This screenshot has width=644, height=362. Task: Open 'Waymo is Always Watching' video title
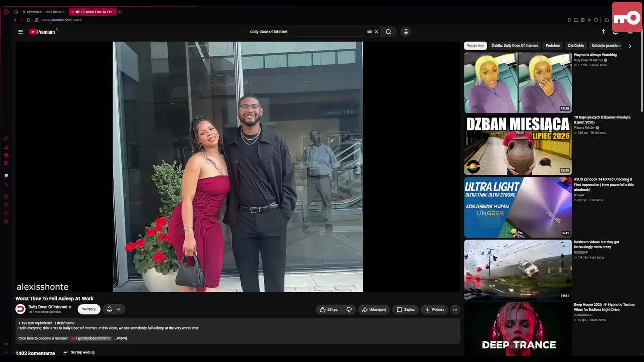point(595,55)
